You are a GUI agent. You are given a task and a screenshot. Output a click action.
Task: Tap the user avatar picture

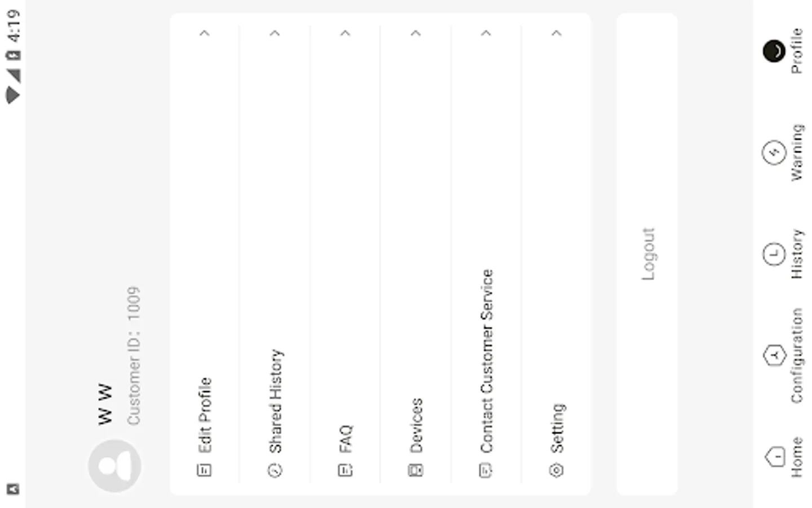pos(114,466)
